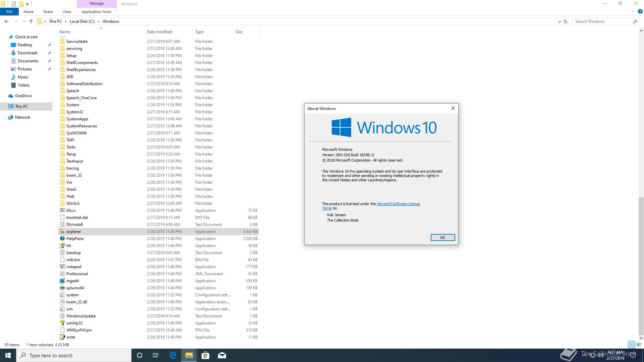Select the Manage contextual tab

[x=97, y=3]
